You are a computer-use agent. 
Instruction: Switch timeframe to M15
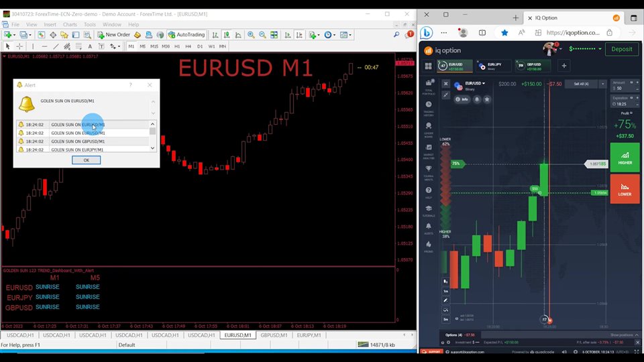pos(154,46)
